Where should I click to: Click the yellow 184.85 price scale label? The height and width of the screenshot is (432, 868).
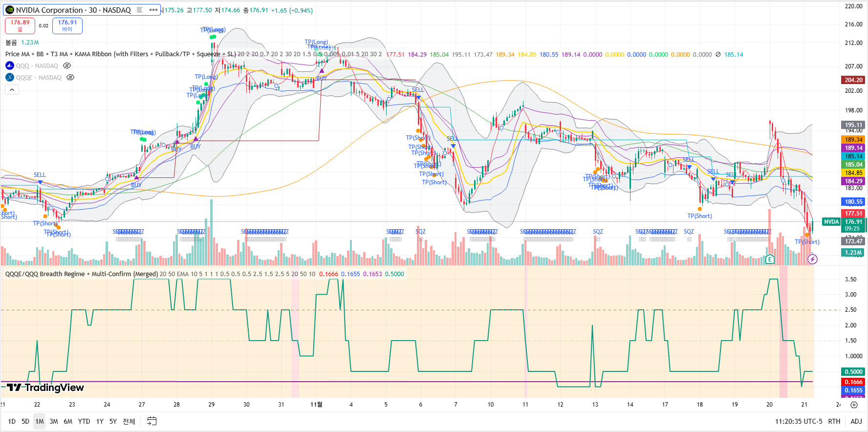pos(853,173)
